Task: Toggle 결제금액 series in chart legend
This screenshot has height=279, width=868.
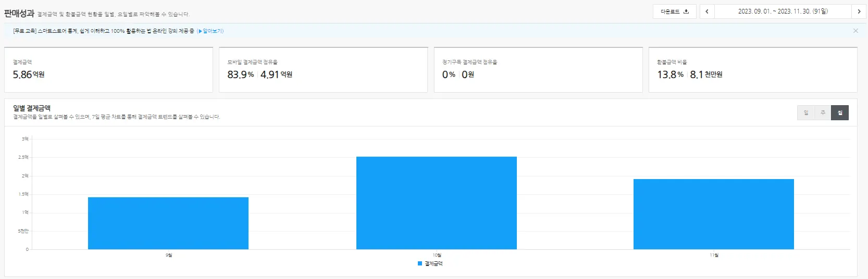Action: tap(430, 263)
